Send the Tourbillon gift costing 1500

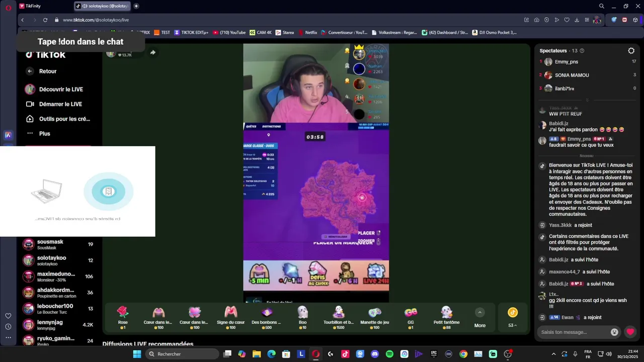tap(339, 317)
